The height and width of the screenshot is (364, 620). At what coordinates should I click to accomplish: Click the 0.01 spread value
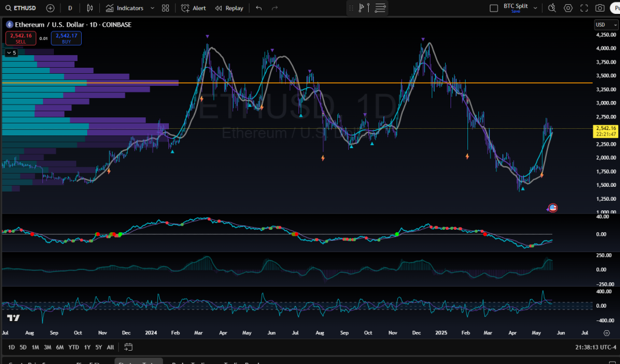coord(44,39)
